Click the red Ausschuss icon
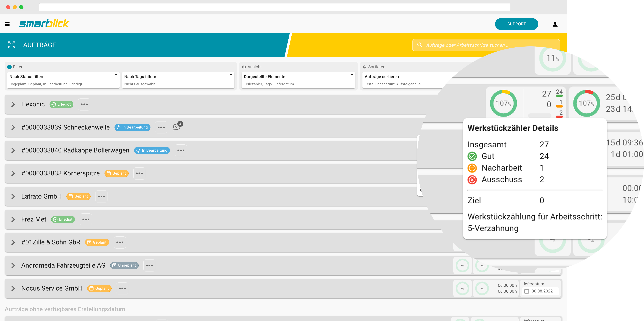Screen dimensions: 644x321 [x=472, y=180]
